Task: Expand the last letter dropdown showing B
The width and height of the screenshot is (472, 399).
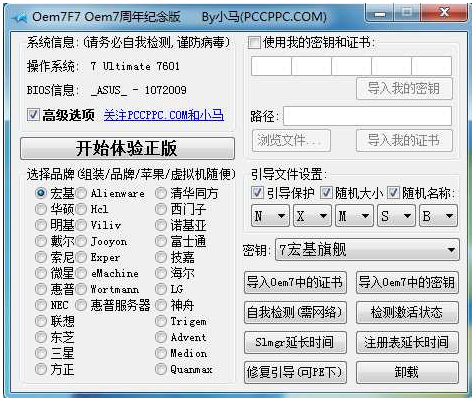Action: pyautogui.click(x=438, y=216)
